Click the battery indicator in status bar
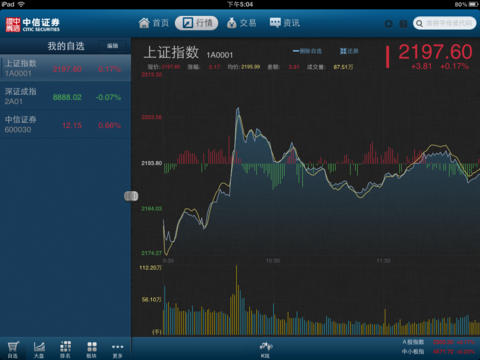480x360 pixels. pyautogui.click(x=474, y=4)
